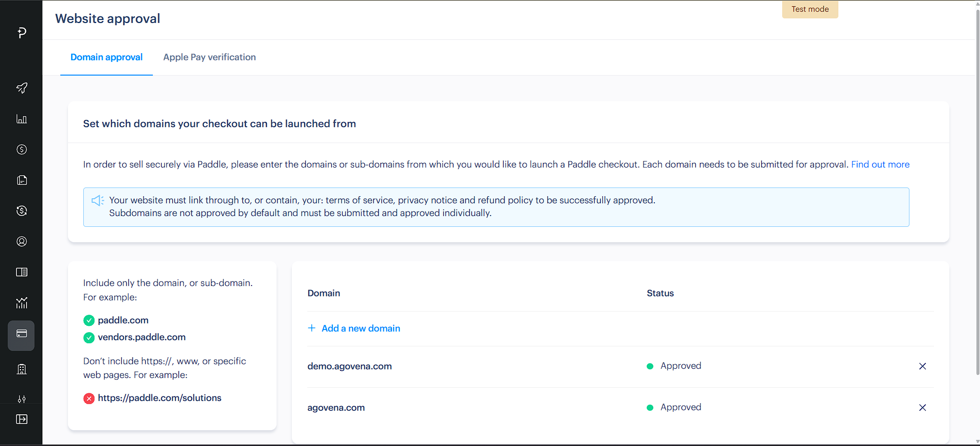Click the sidebar expand panel icon
Image resolution: width=980 pixels, height=446 pixels.
21,419
